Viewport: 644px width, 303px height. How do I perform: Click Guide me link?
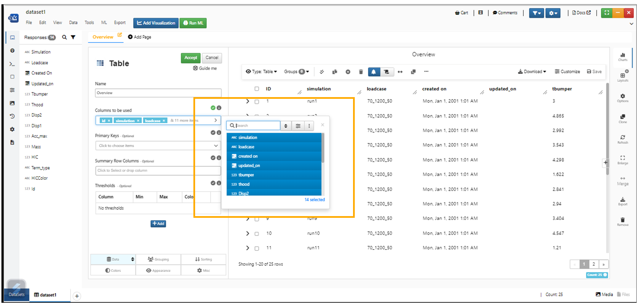(205, 68)
